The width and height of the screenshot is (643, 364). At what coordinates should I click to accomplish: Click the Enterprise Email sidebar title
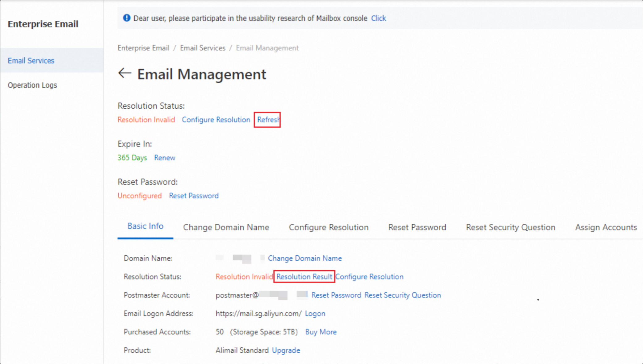(43, 24)
